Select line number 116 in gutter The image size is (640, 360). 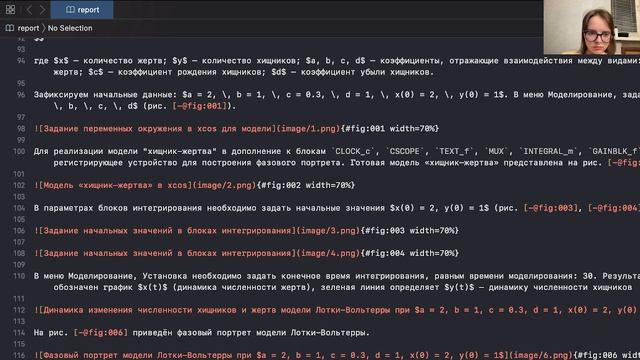click(x=19, y=356)
